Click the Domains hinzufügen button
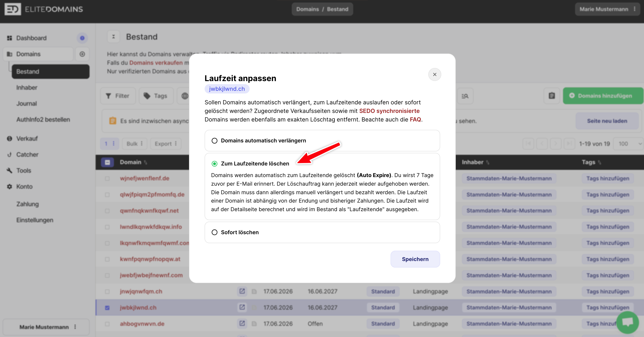The width and height of the screenshot is (644, 337). pyautogui.click(x=603, y=96)
